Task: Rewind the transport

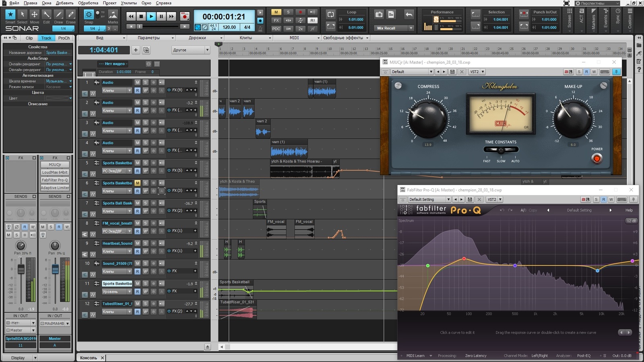Action: (131, 16)
